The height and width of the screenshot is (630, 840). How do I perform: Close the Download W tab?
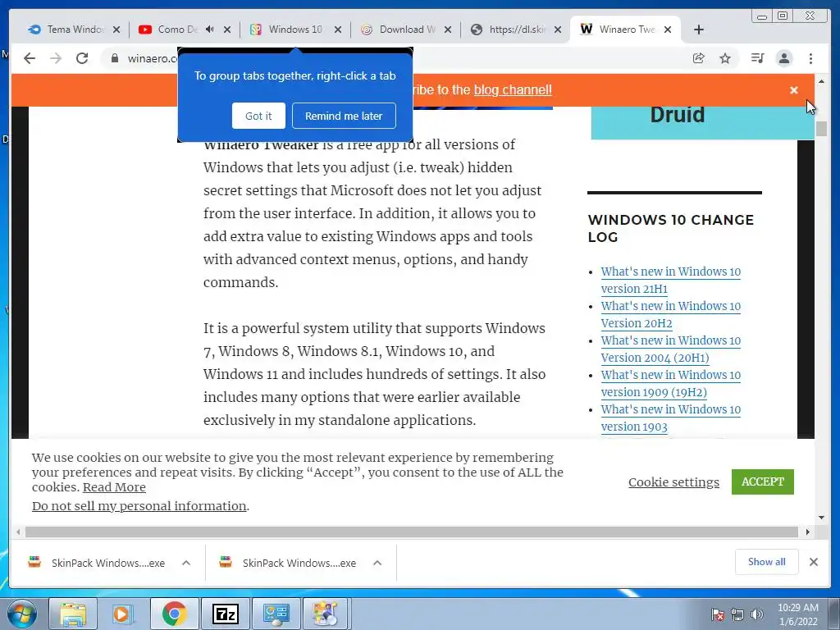(448, 30)
